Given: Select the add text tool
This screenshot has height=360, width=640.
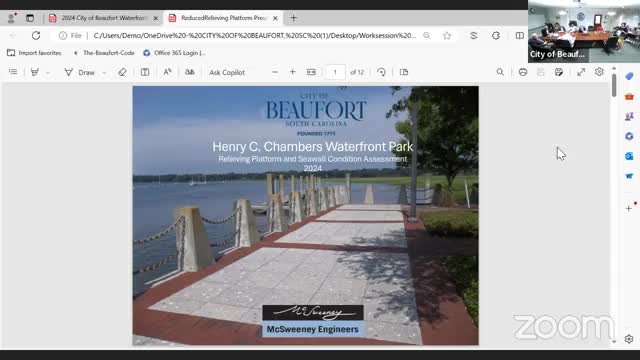Looking at the screenshot, I should [x=145, y=72].
